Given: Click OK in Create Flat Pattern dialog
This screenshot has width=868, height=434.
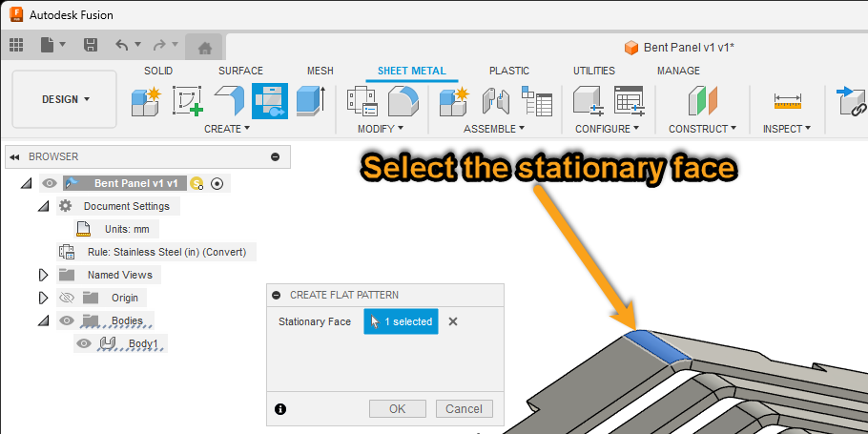Looking at the screenshot, I should (x=398, y=409).
